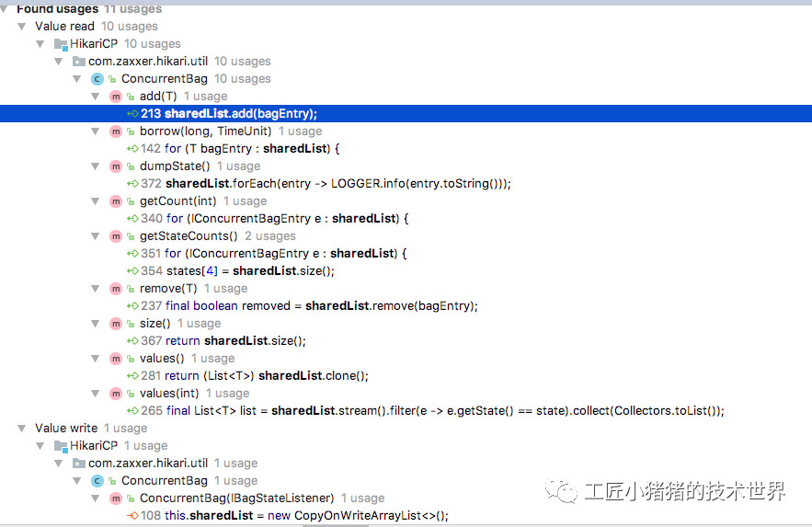
Task: Click method icon beside getCount(int)
Action: pos(116,201)
